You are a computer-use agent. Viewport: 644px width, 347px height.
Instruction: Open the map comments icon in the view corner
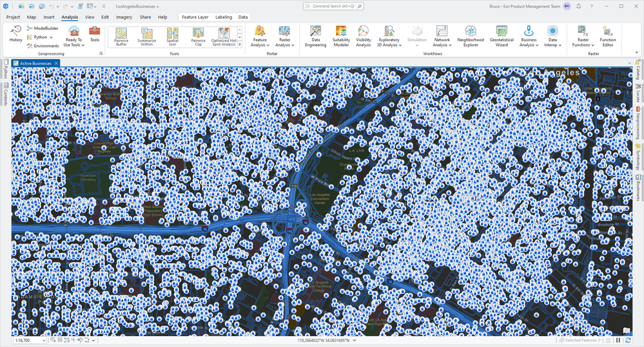(x=626, y=330)
